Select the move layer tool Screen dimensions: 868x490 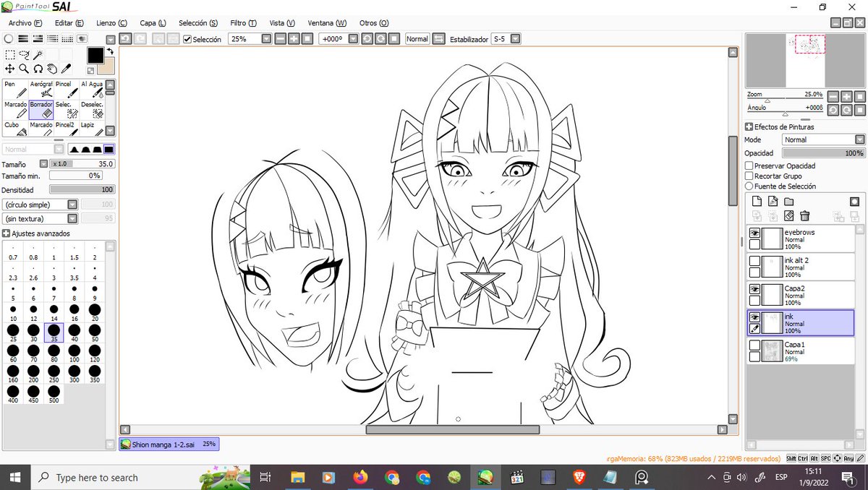tap(10, 69)
